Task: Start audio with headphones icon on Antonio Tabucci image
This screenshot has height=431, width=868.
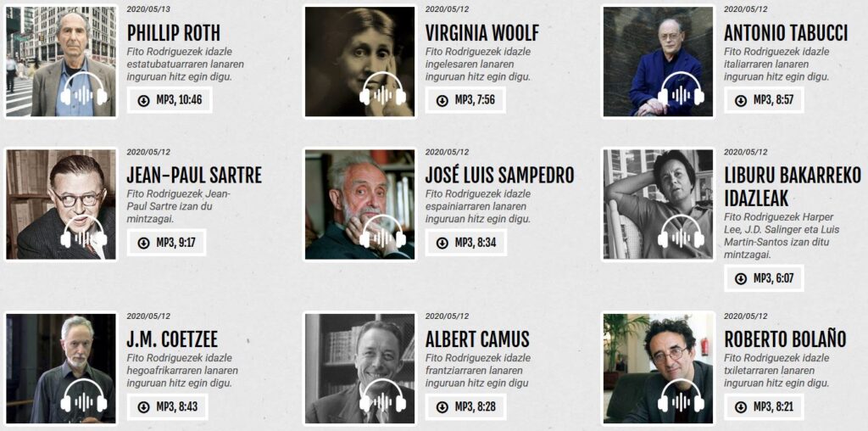Action: [681, 89]
